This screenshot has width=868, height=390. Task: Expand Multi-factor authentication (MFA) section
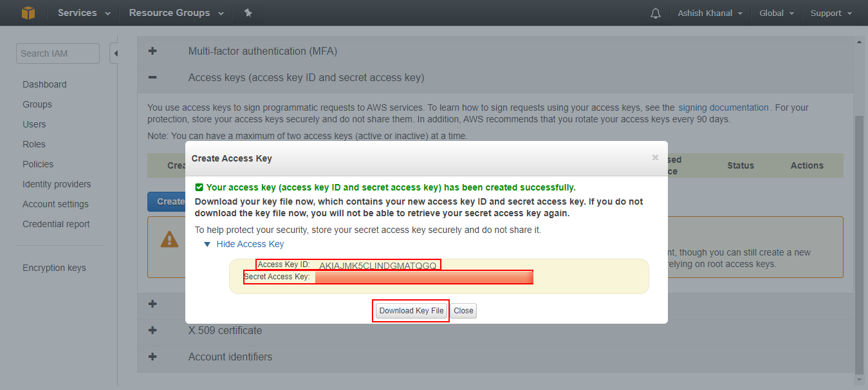click(152, 51)
